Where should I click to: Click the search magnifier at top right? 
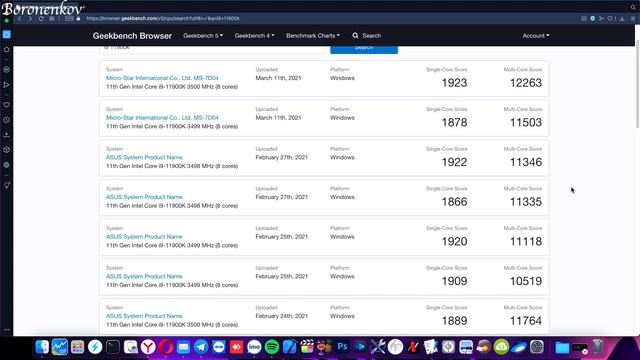tap(633, 7)
